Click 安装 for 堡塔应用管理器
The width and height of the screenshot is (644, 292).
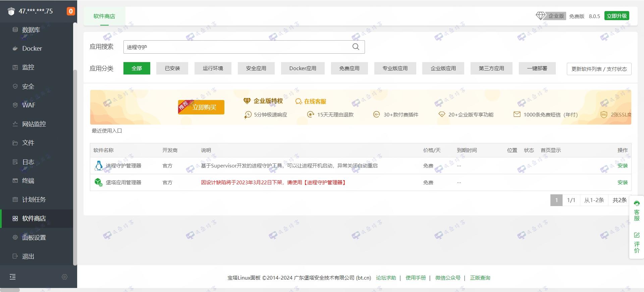point(623,182)
